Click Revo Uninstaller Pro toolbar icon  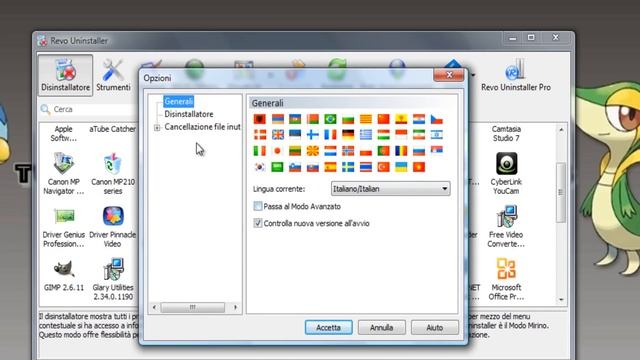point(516,75)
